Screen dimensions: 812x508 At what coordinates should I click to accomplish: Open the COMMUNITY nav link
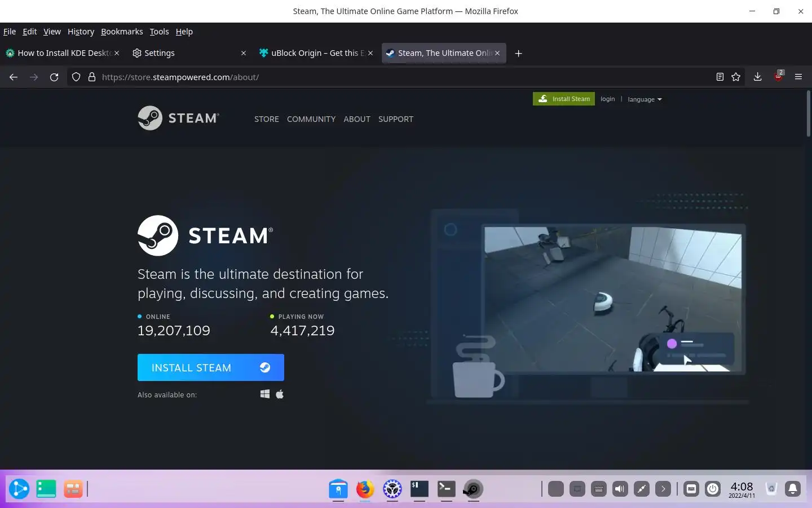[311, 119]
